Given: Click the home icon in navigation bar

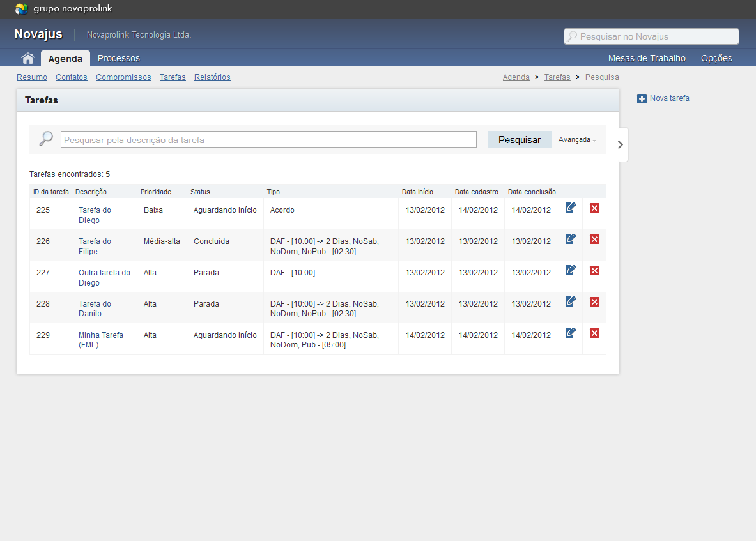Looking at the screenshot, I should coord(27,58).
